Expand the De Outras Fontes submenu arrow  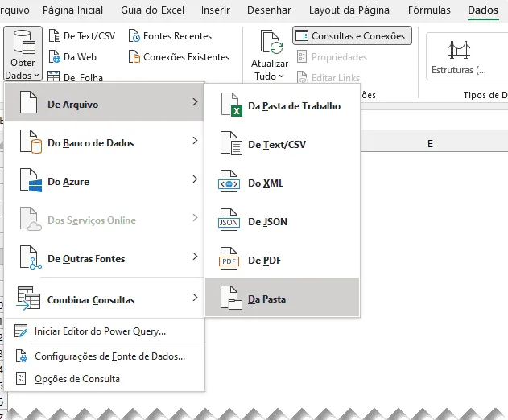point(195,257)
